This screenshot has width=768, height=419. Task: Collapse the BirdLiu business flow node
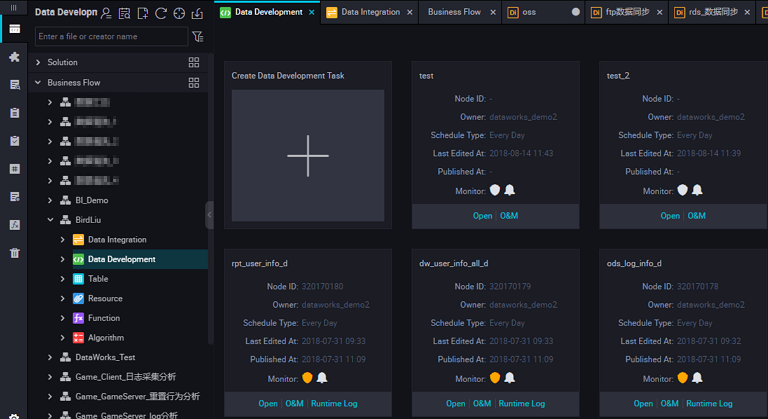(51, 220)
